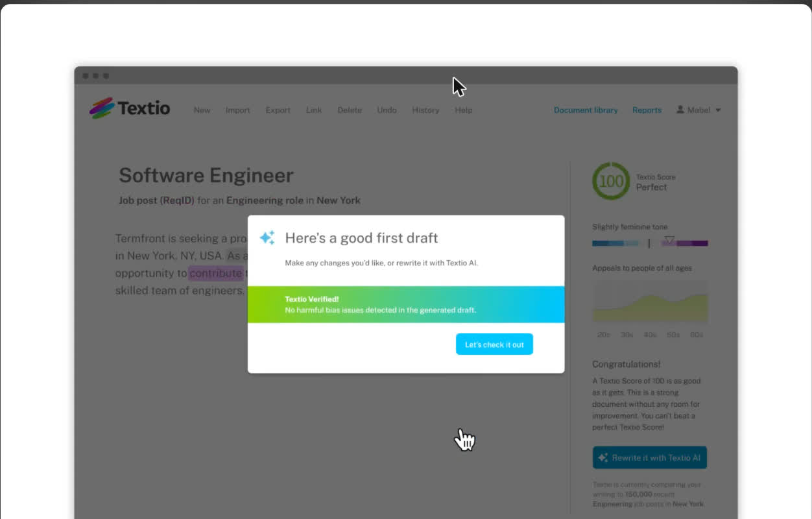Click the Textio logo

pyautogui.click(x=130, y=108)
